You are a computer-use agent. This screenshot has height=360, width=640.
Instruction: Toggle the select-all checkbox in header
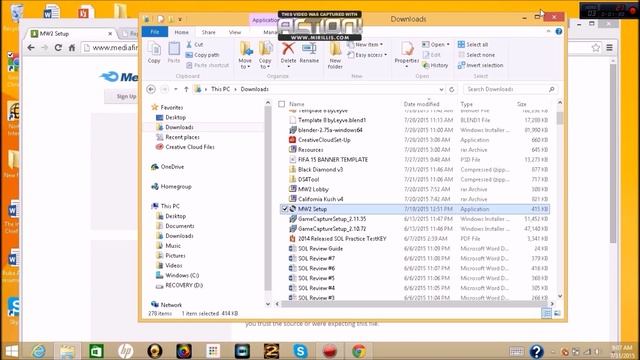281,104
